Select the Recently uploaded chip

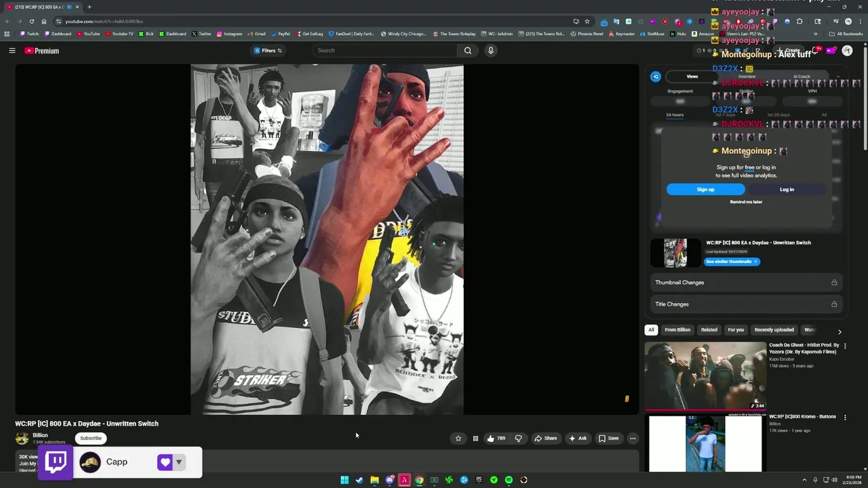coord(774,330)
